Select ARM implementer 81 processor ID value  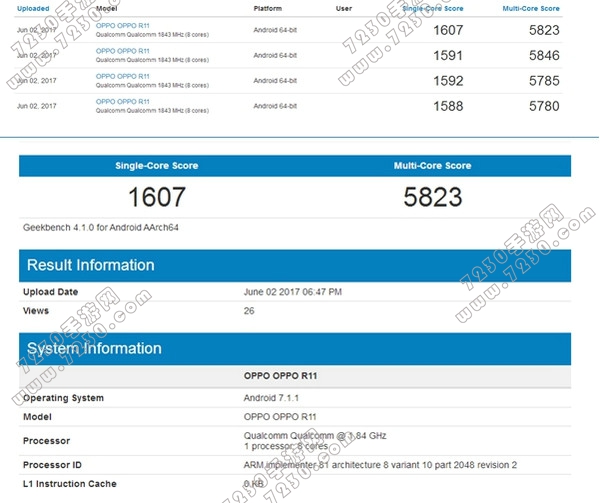[x=380, y=465]
